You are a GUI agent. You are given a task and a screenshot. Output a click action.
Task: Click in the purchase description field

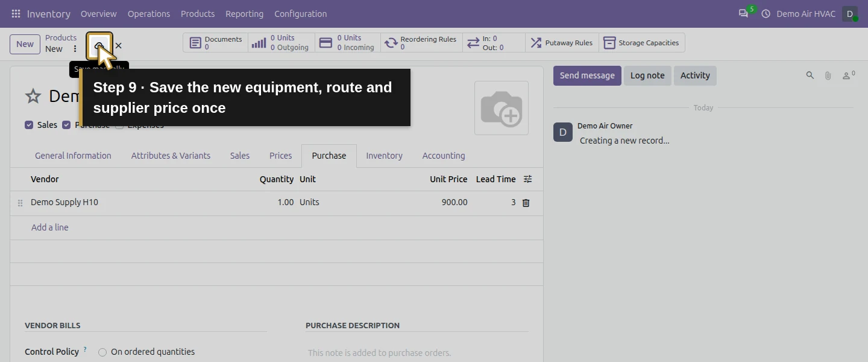pyautogui.click(x=417, y=352)
